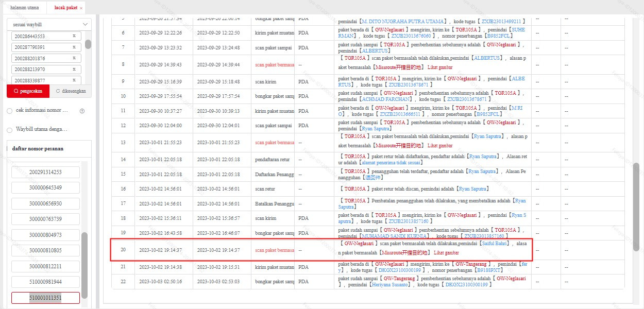Switch to the lacak paket tab
Image resolution: width=644 pixels, height=309 pixels.
click(x=66, y=8)
